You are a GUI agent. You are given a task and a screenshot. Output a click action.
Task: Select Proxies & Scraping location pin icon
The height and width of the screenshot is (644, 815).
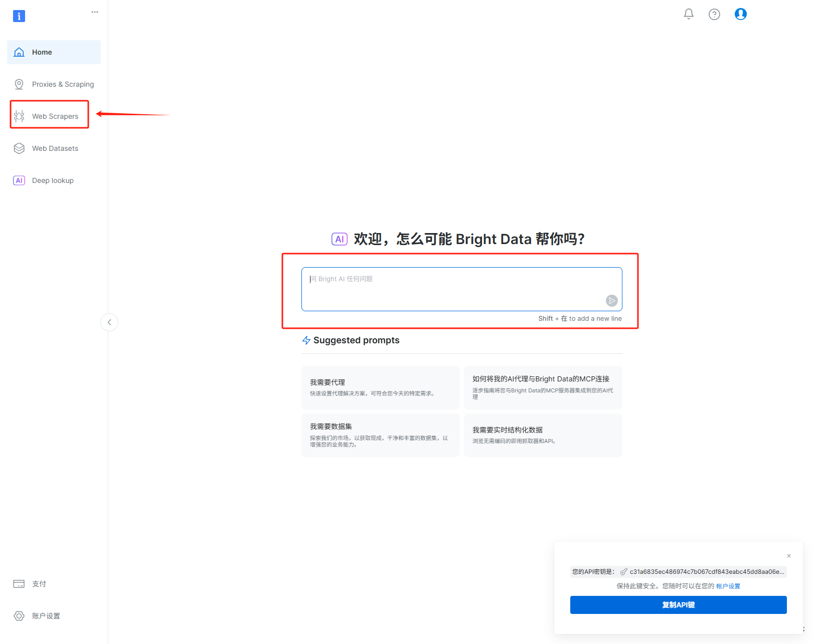(x=19, y=84)
